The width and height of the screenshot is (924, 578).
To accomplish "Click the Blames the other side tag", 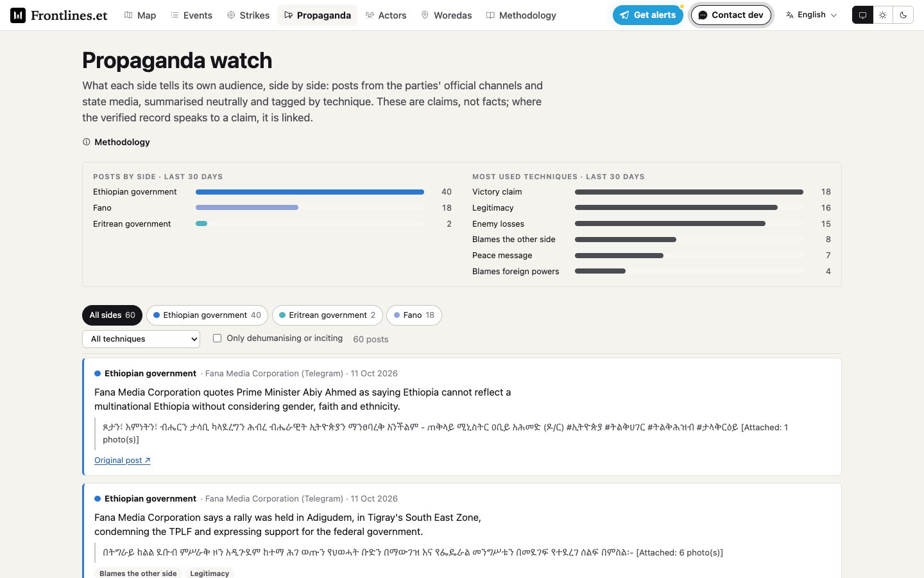I will point(138,573).
